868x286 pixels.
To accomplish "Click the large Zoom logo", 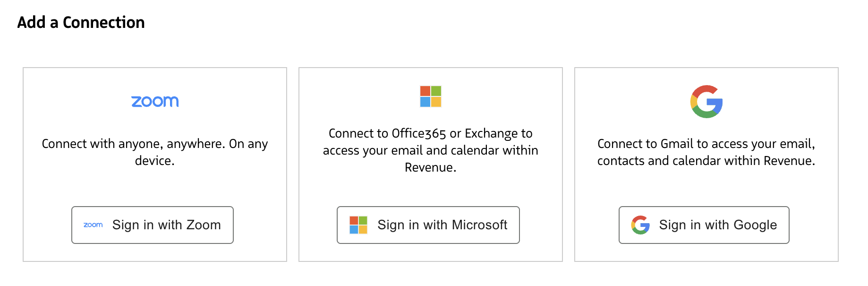I will [155, 101].
